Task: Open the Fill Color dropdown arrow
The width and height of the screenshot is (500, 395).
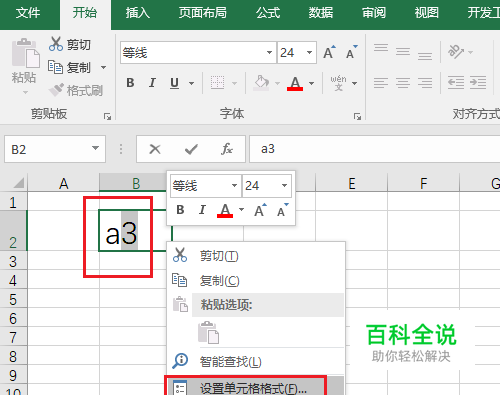Action: (x=277, y=83)
